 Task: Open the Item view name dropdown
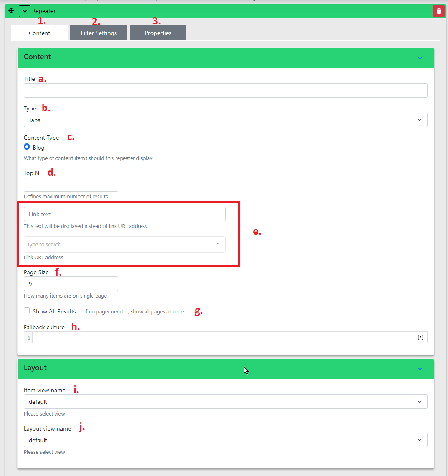(x=225, y=402)
